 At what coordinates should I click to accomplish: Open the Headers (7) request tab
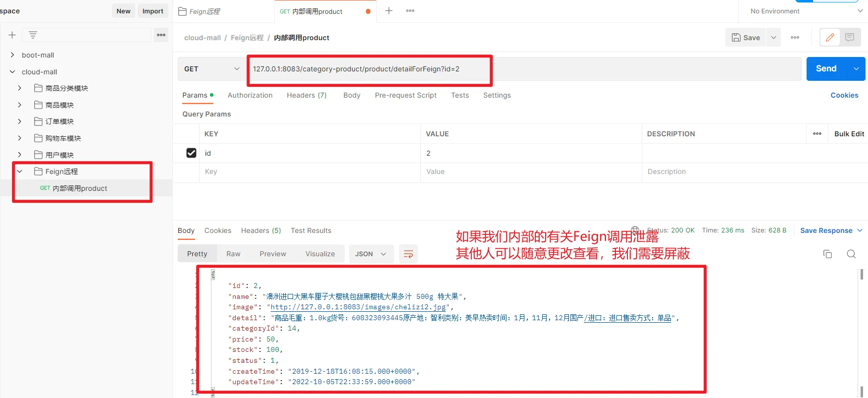pos(306,95)
